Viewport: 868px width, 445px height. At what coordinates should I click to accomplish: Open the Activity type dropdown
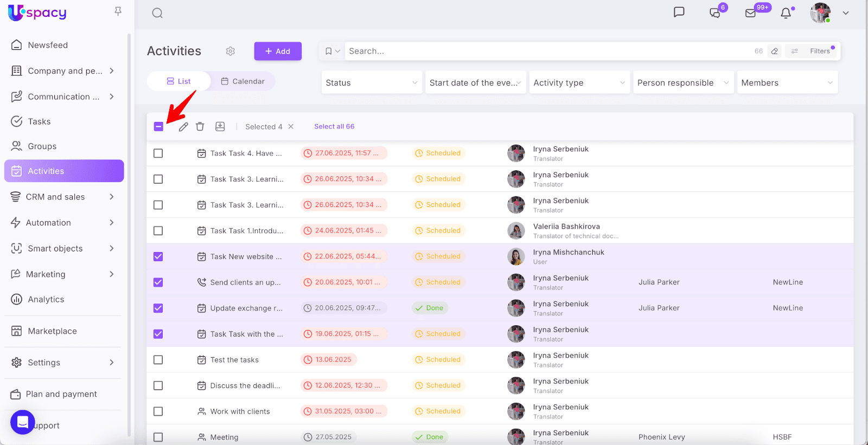point(579,83)
